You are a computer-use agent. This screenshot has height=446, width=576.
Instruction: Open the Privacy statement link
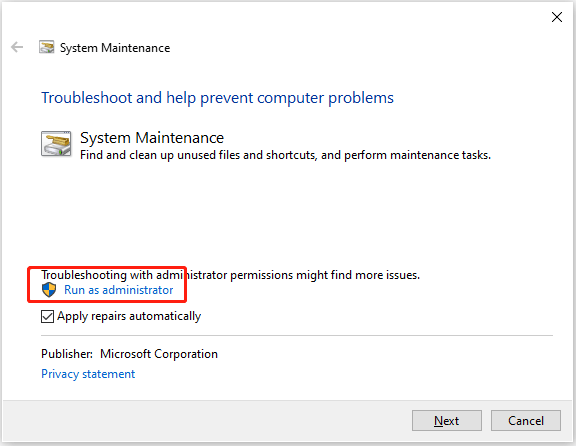pyautogui.click(x=88, y=374)
